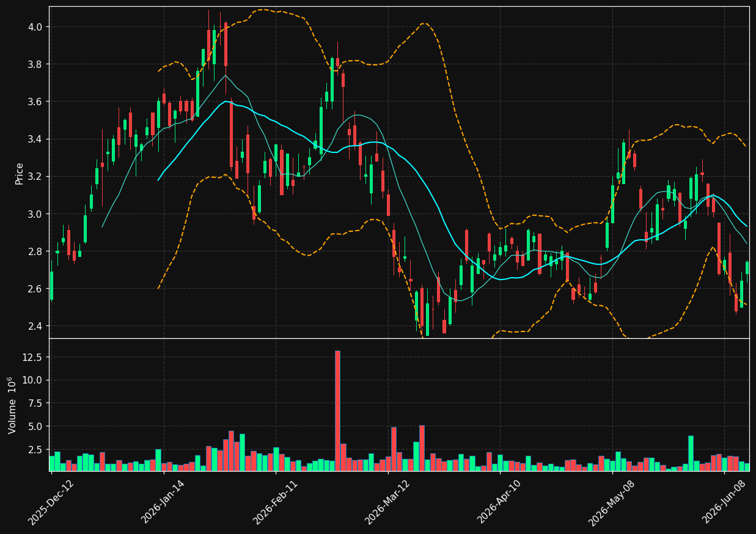Click the 2.4 price axis tick label
This screenshot has height=534, width=756.
coord(34,326)
